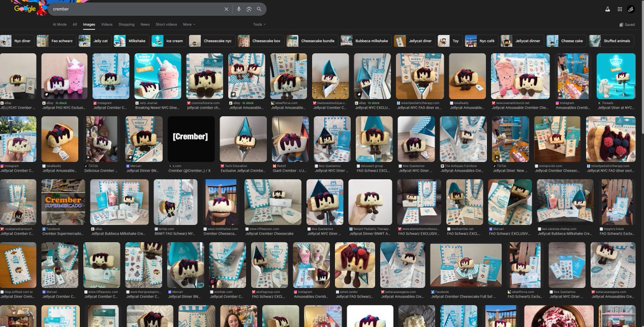Viewport: 644px width, 327px height.
Task: Start voice search with the microphone icon
Action: tap(239, 9)
